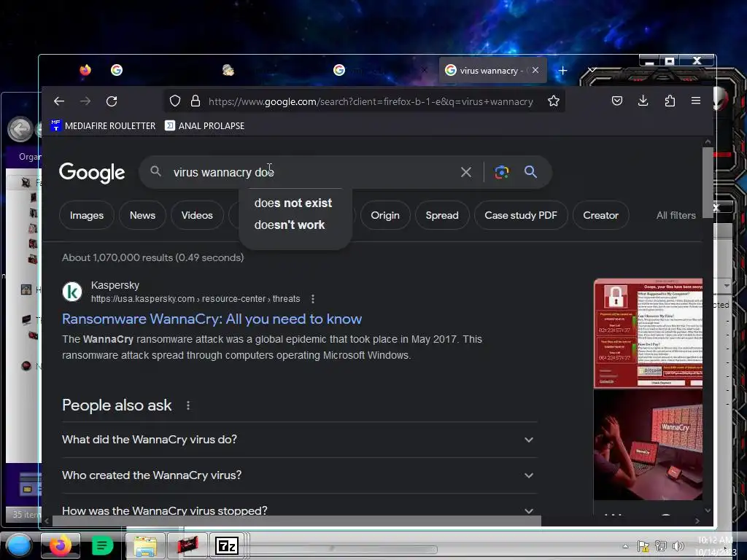Go back to the previous page in Firefox
Image resolution: width=747 pixels, height=560 pixels.
coord(59,101)
